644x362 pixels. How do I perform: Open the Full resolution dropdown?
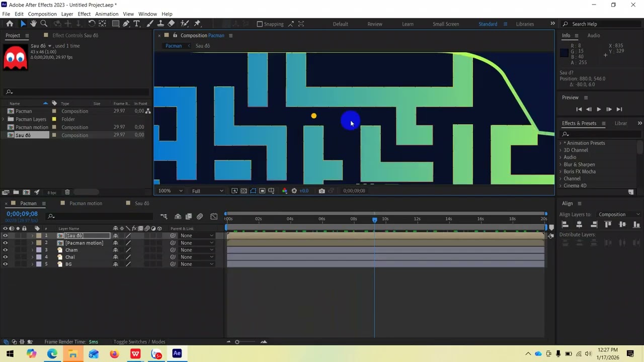[207, 191]
